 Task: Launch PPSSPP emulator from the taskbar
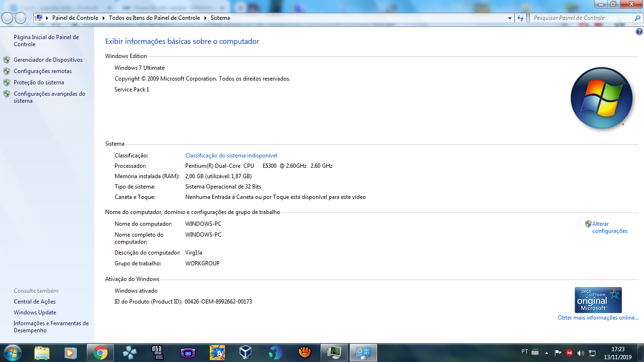[129, 352]
